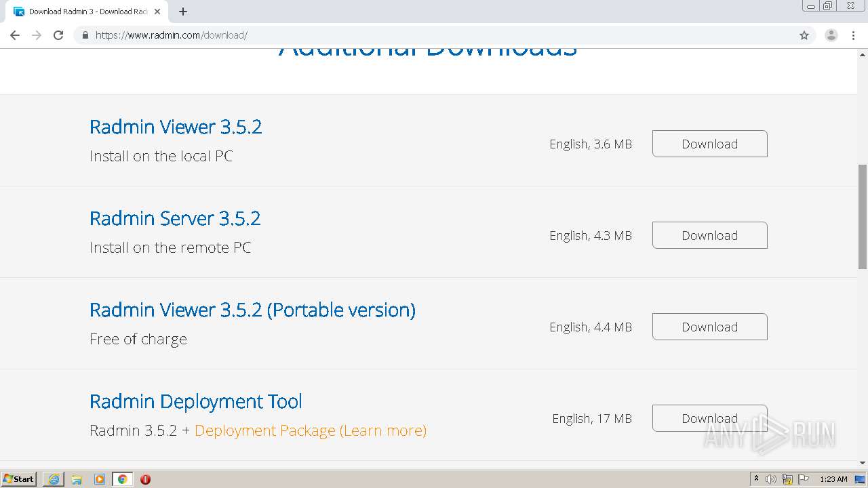Go forward in browser history
This screenshot has width=868, height=488.
click(37, 35)
